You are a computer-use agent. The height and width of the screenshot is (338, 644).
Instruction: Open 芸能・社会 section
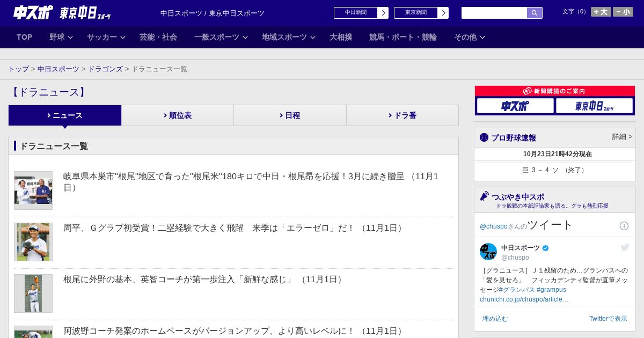click(158, 37)
